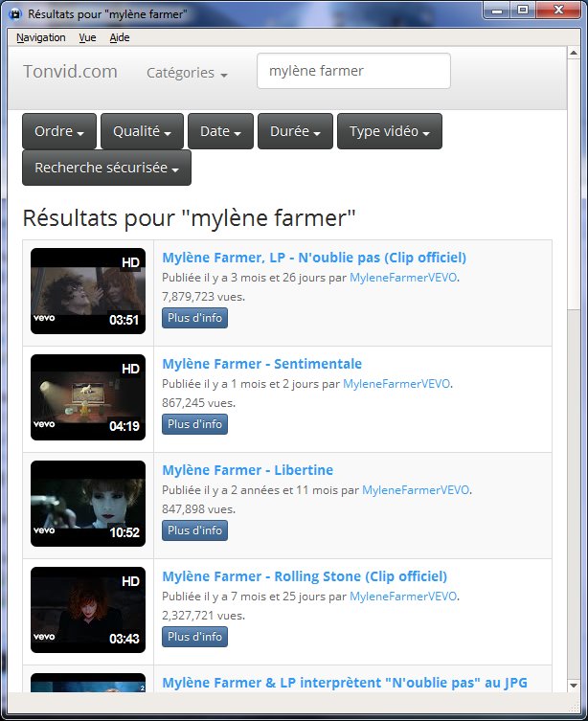Open the Recherche sécurisée dropdown

tap(106, 168)
